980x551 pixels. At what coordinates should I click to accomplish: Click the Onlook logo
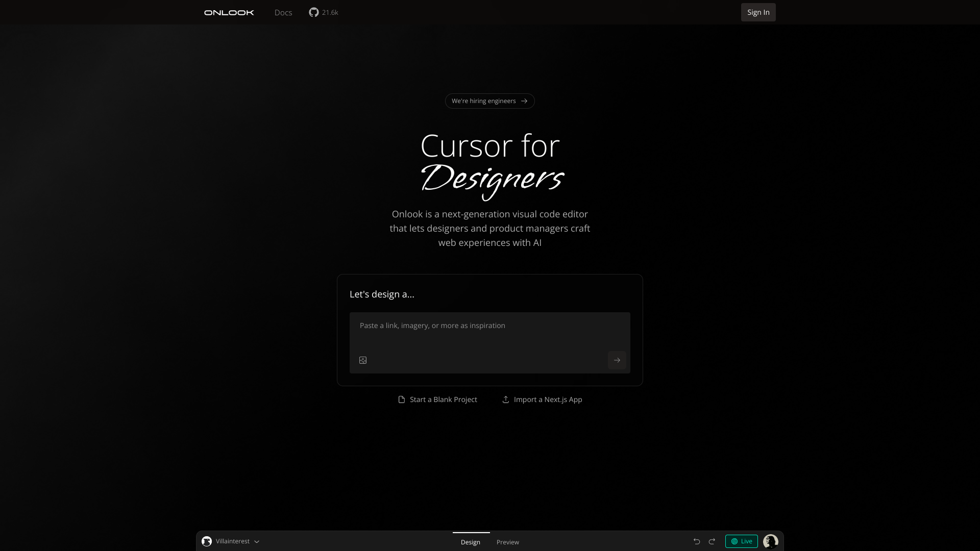point(229,12)
